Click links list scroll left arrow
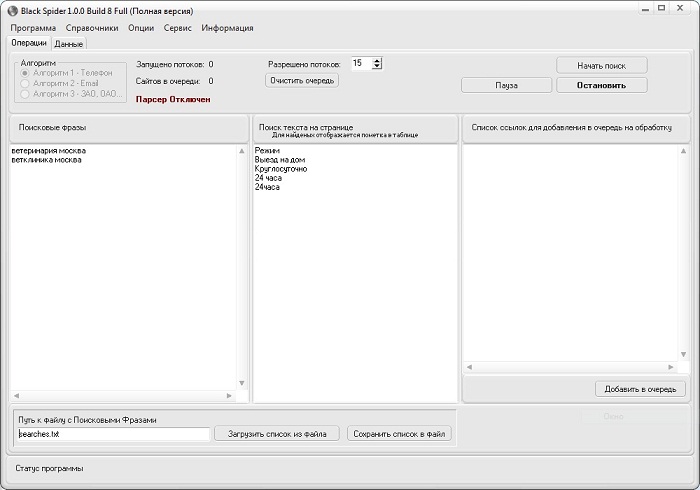 point(469,367)
